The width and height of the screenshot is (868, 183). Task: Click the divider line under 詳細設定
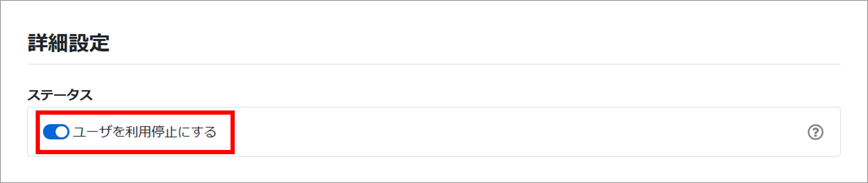coord(434,64)
